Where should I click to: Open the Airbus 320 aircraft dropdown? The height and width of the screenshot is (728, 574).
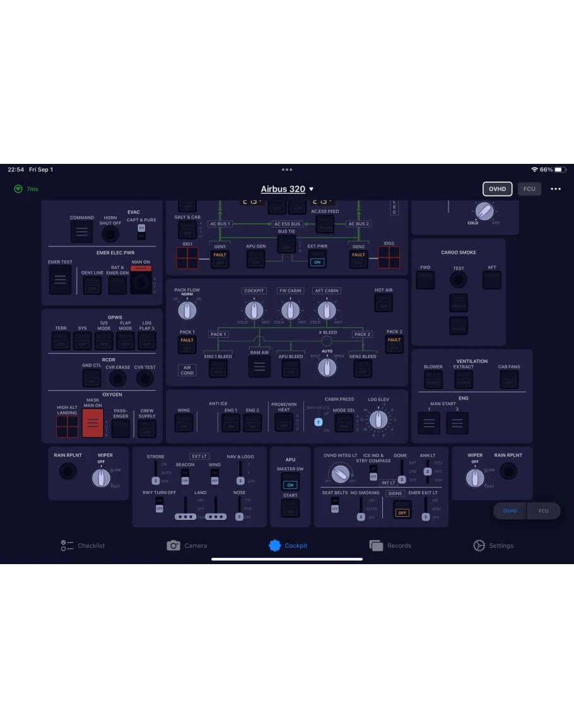pyautogui.click(x=287, y=189)
